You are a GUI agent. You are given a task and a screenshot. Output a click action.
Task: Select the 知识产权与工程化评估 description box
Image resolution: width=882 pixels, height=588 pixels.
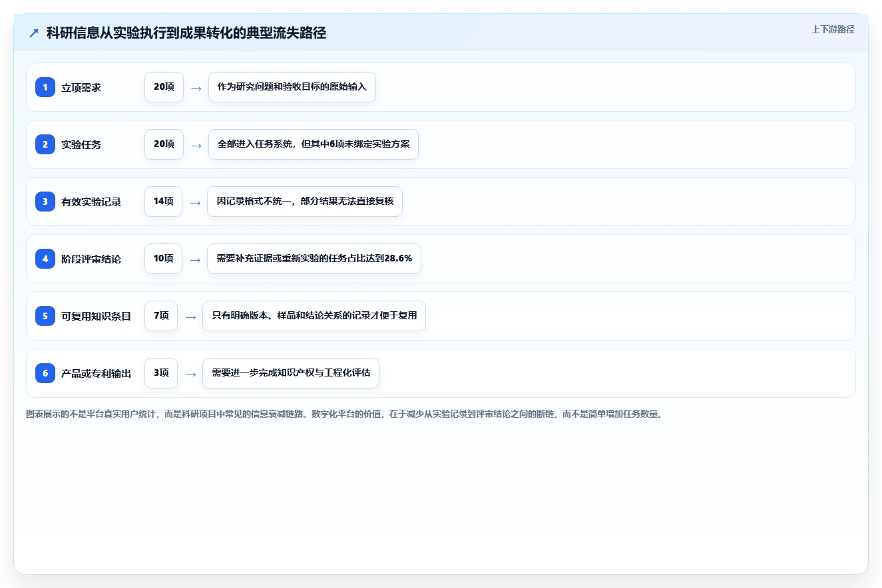click(x=291, y=373)
